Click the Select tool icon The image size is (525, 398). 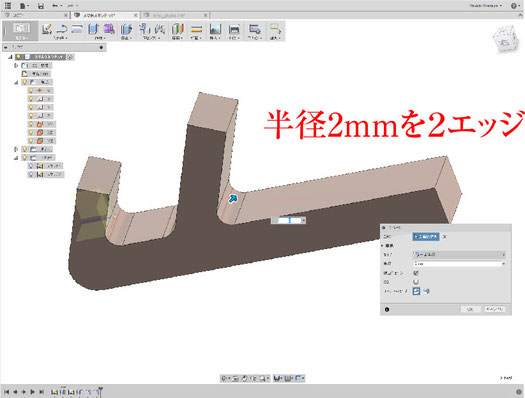[275, 29]
